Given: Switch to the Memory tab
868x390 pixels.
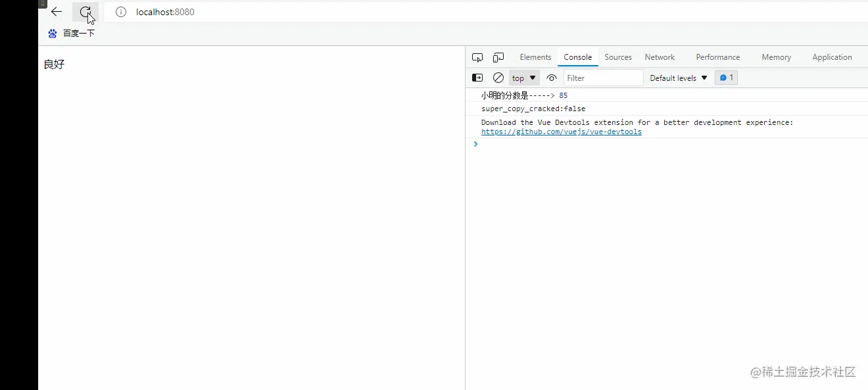Looking at the screenshot, I should pos(776,57).
